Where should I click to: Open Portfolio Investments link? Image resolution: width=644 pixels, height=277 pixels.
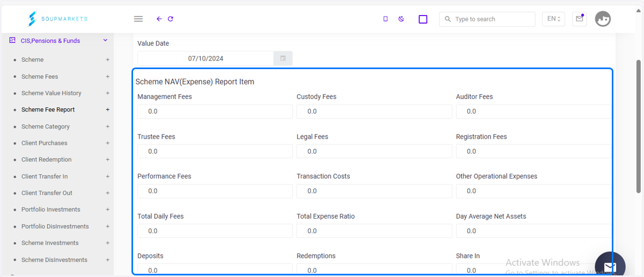[x=51, y=209]
